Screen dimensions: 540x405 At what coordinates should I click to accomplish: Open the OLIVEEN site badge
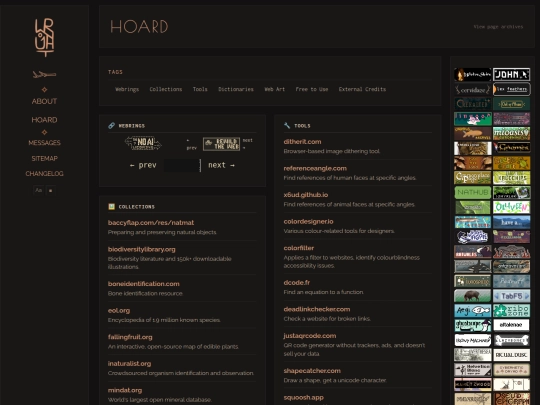click(511, 207)
